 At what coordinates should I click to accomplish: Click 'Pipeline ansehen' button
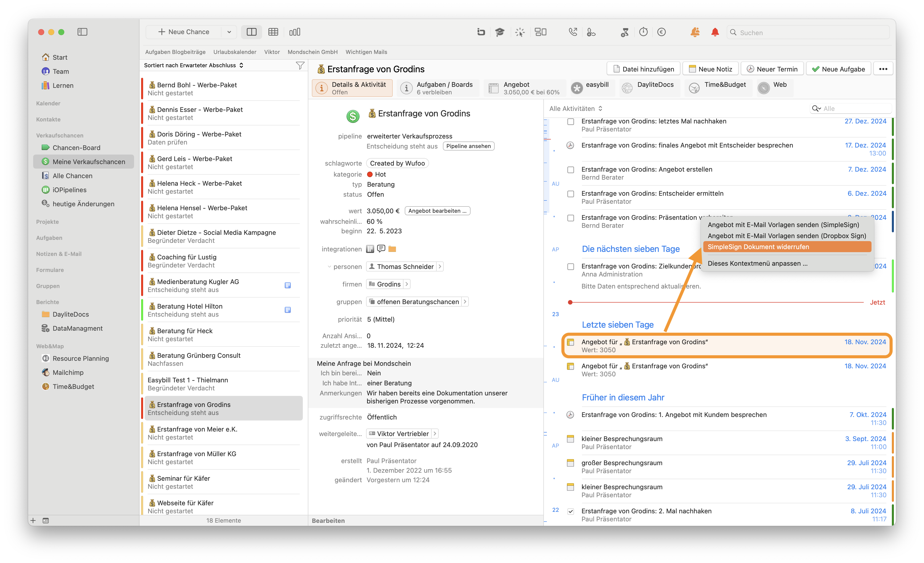coord(469,146)
